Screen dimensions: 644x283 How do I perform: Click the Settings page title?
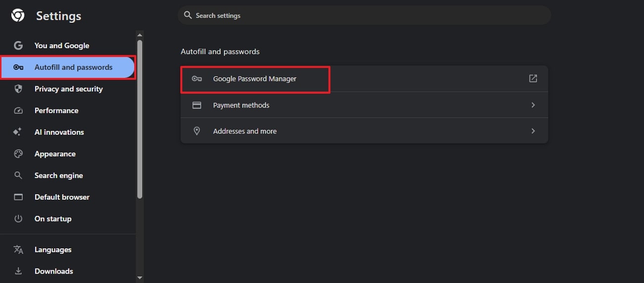pyautogui.click(x=58, y=16)
